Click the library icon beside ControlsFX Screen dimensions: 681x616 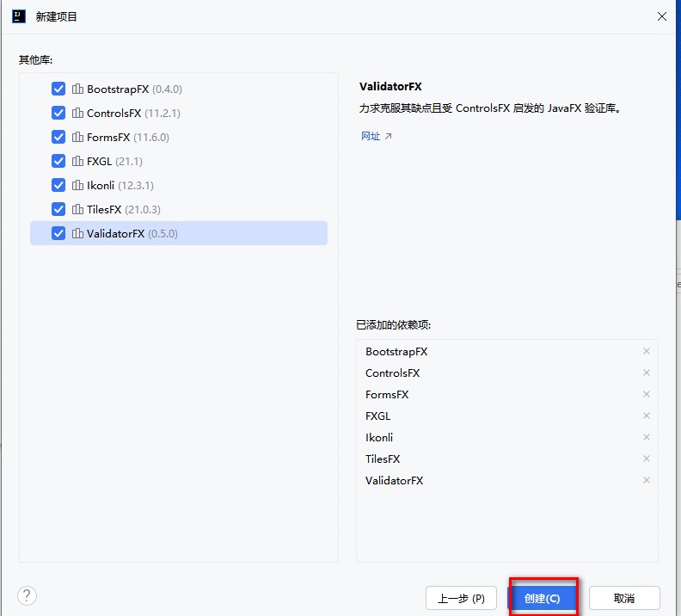point(77,113)
